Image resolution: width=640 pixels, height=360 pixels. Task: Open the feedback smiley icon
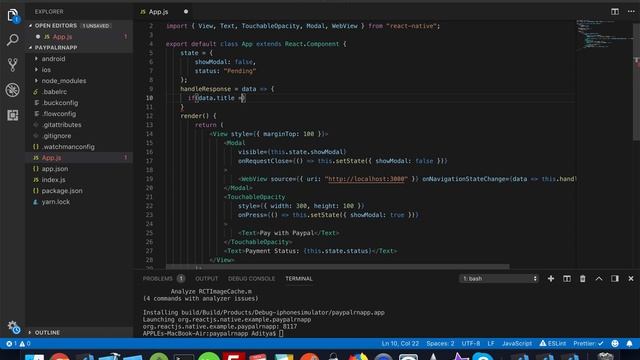(x=615, y=344)
